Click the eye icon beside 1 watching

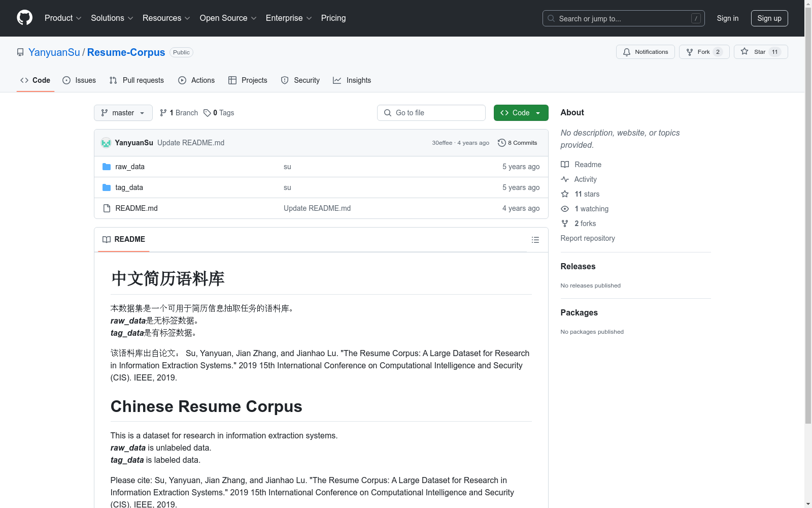565,209
